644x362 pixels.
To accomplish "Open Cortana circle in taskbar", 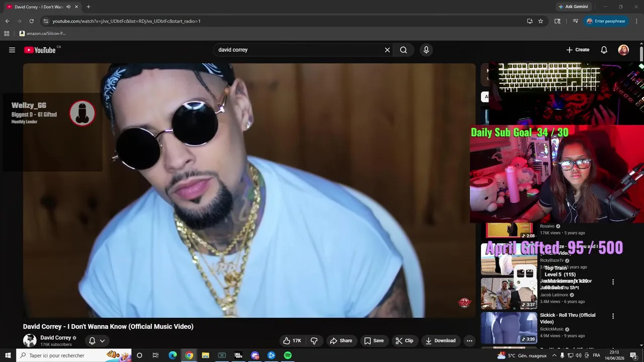I will (x=139, y=355).
